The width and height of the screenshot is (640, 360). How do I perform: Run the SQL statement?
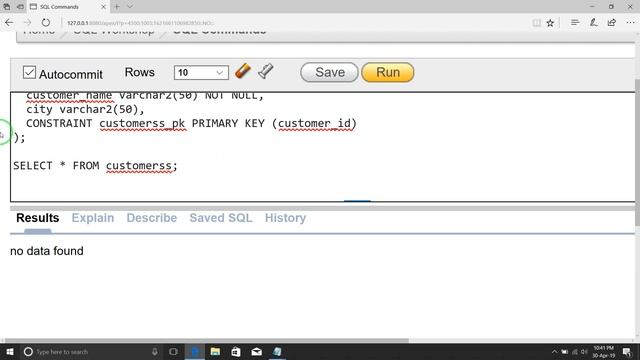[x=388, y=72]
